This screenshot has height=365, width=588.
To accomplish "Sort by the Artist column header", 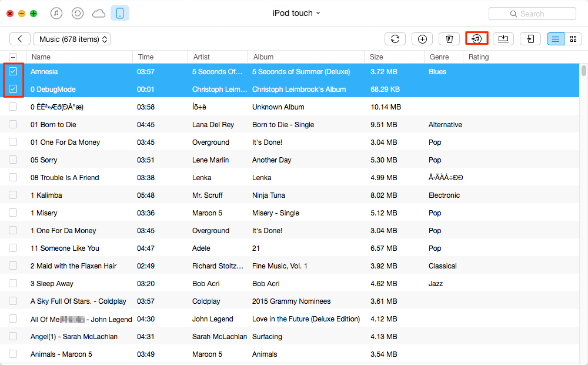I will point(218,57).
